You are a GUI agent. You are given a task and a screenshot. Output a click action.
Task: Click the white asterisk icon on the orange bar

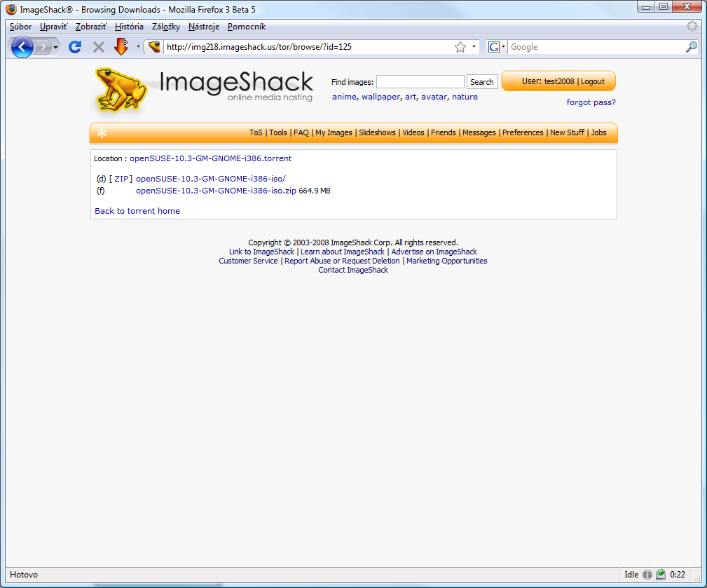(x=102, y=133)
